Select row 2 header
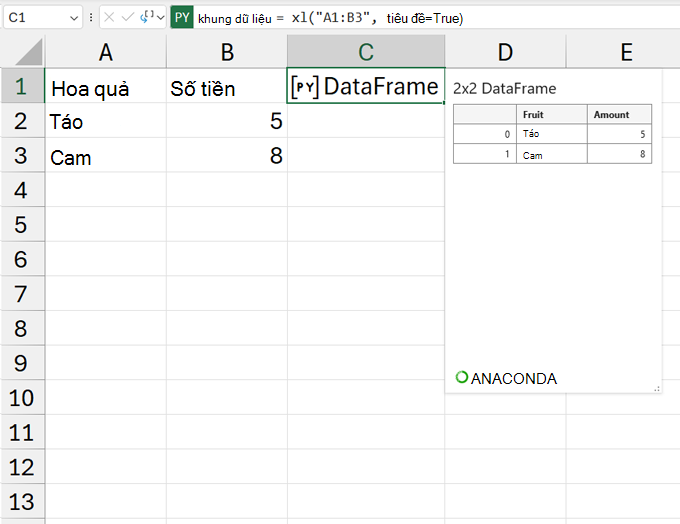680x524 pixels. 22,121
